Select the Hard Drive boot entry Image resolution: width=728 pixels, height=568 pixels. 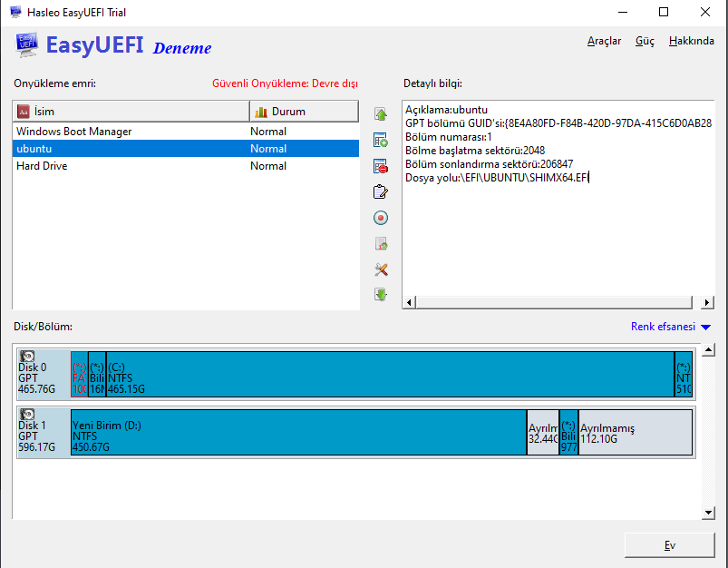click(x=186, y=166)
